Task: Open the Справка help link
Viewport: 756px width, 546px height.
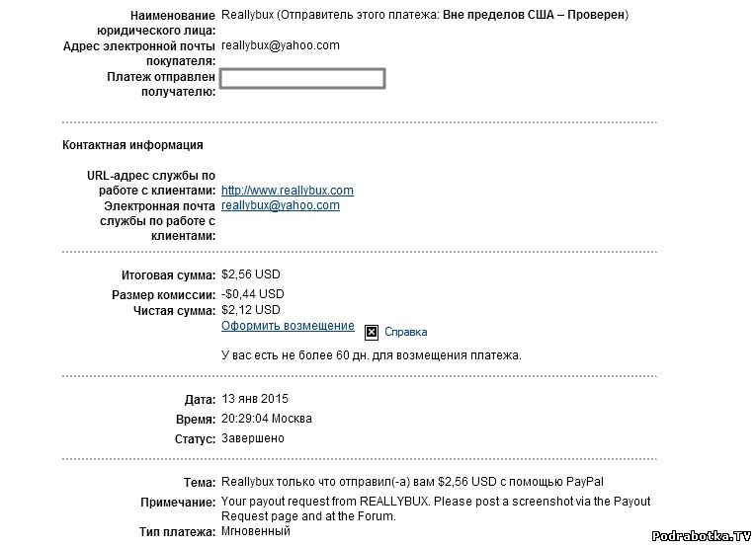Action: pyautogui.click(x=405, y=333)
